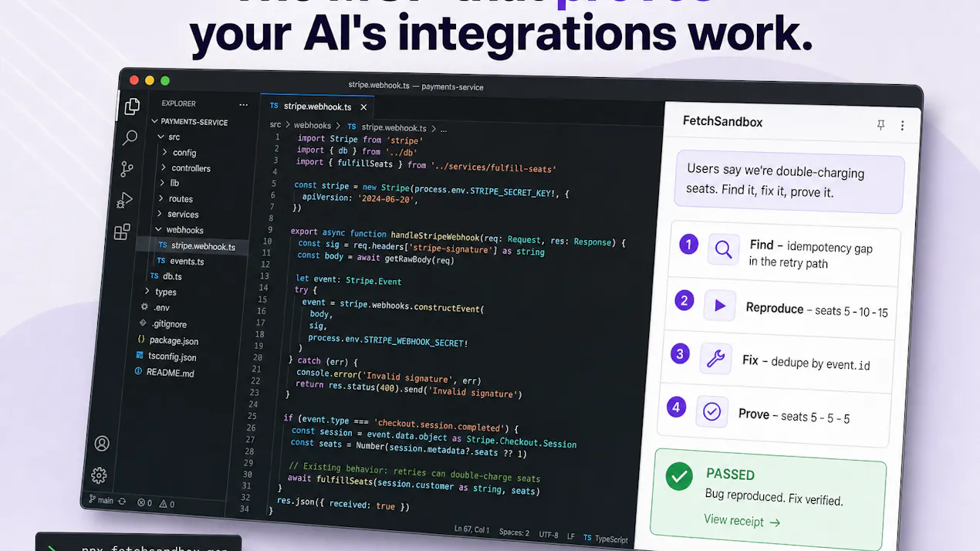Click the main branch indicator
The height and width of the screenshot is (551, 980).
point(100,500)
